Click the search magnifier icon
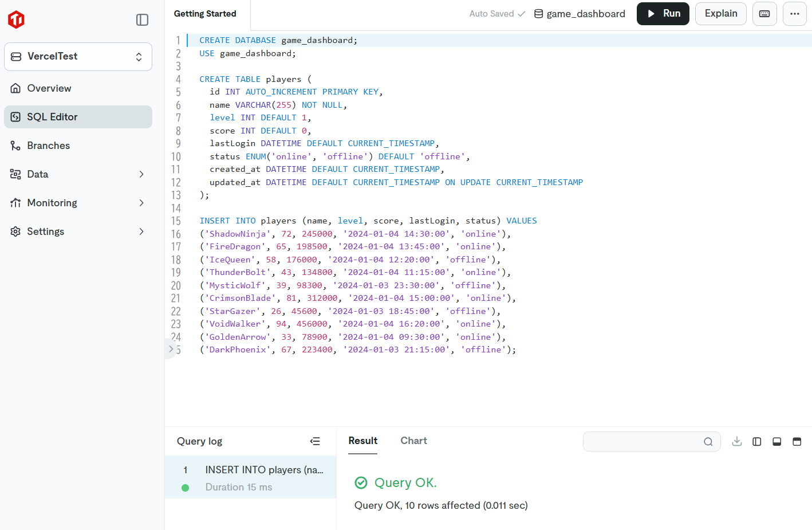The height and width of the screenshot is (530, 812). coord(708,442)
